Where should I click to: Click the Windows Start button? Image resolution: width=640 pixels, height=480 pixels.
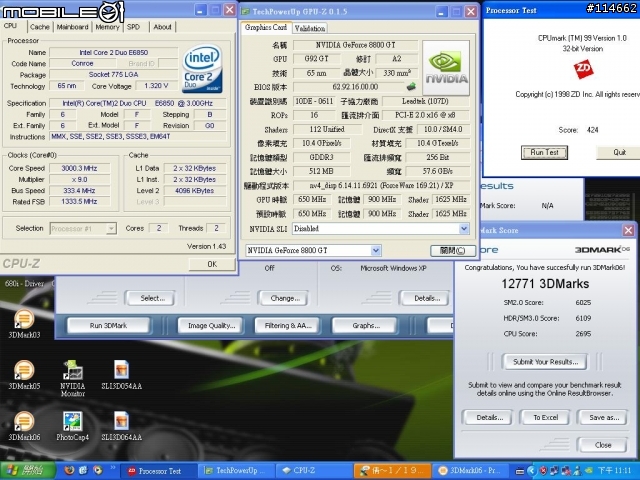28,471
